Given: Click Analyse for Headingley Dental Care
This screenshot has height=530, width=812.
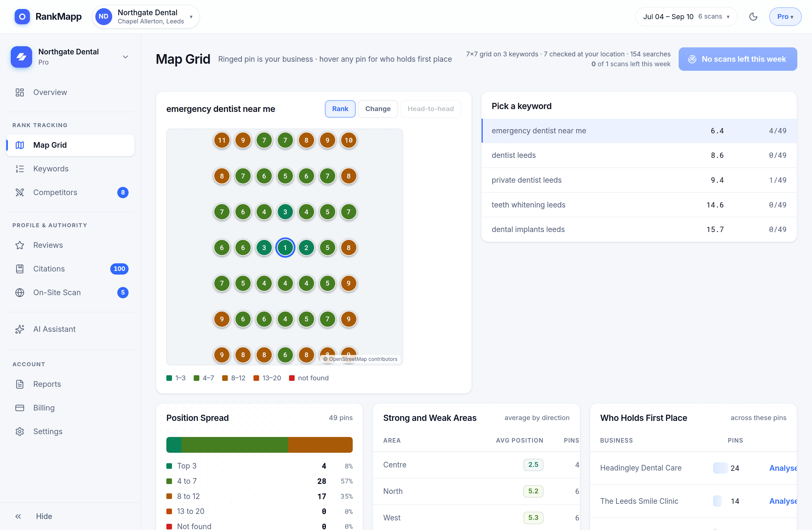Looking at the screenshot, I should click(783, 468).
